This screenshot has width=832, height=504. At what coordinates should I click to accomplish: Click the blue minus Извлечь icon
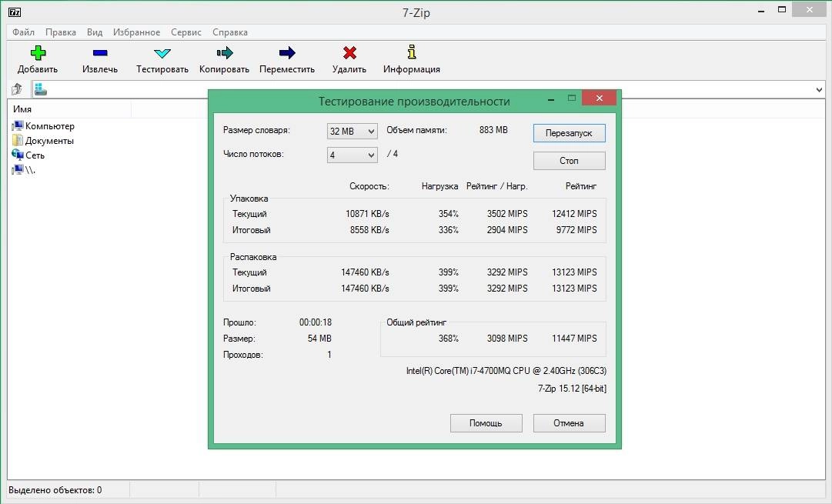pyautogui.click(x=100, y=52)
